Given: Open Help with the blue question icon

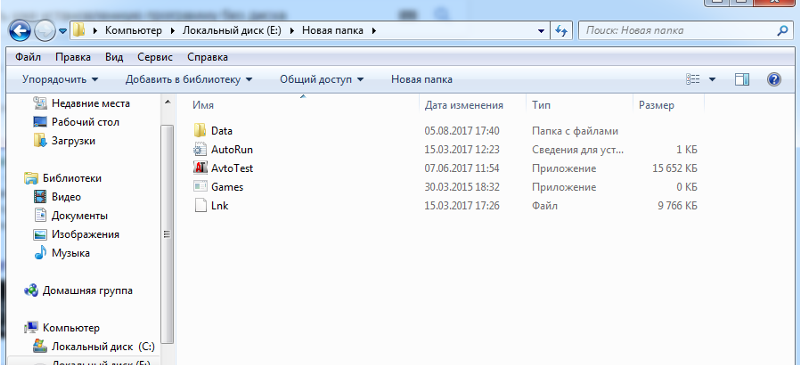Looking at the screenshot, I should [774, 80].
